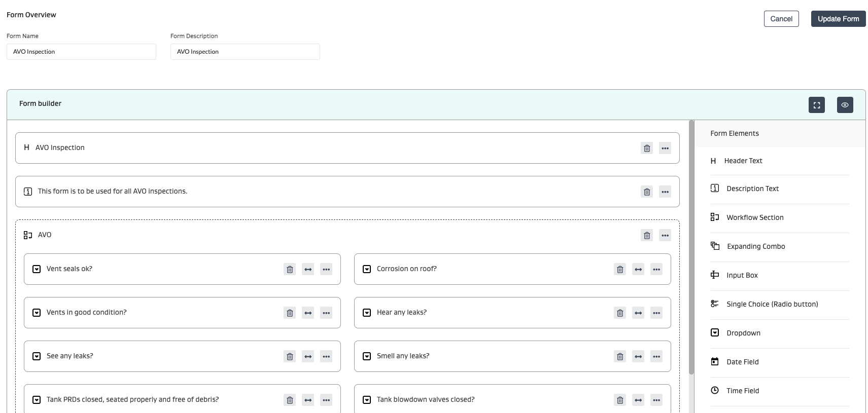Open more options for description text element
Screen dimensions: 868x413
[x=665, y=192]
